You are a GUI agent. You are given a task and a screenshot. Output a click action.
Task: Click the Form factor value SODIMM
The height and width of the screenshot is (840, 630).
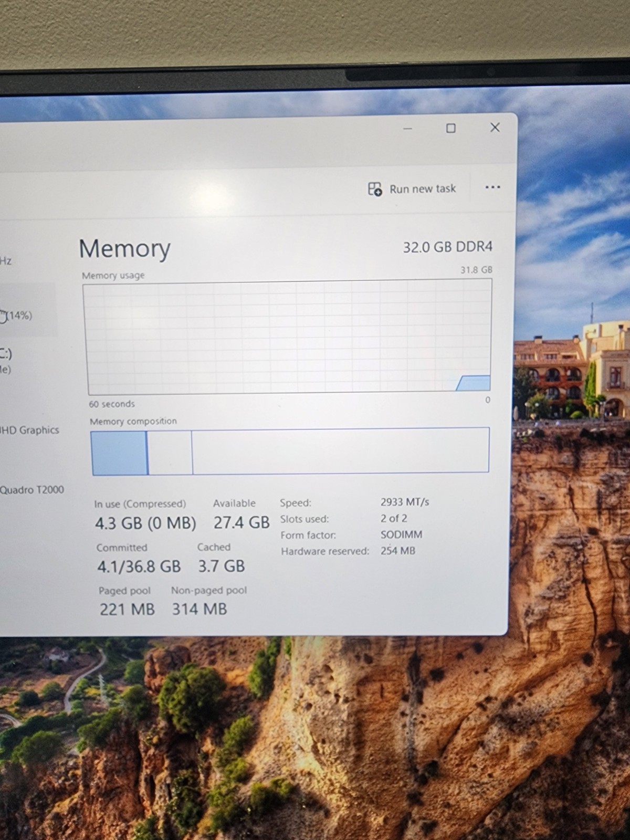402,534
